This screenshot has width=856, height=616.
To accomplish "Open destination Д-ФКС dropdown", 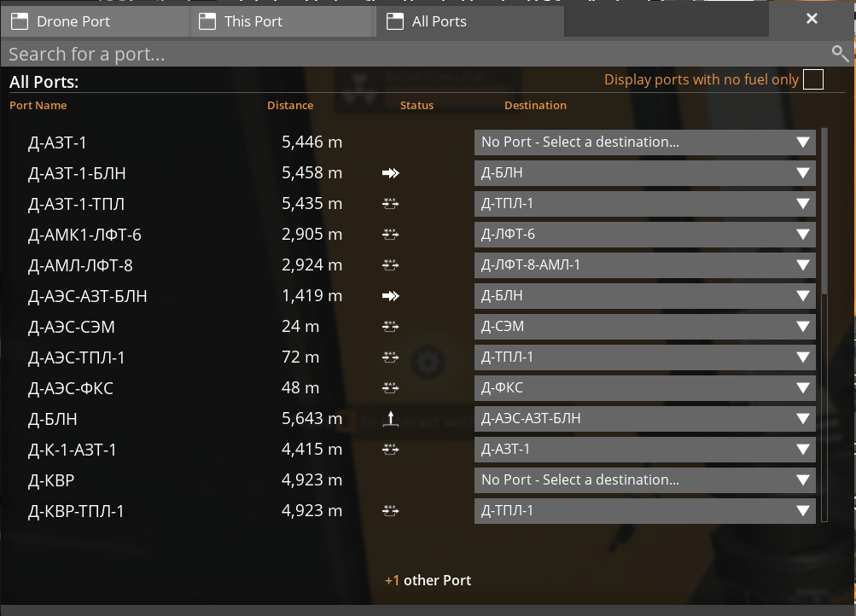I will click(644, 388).
